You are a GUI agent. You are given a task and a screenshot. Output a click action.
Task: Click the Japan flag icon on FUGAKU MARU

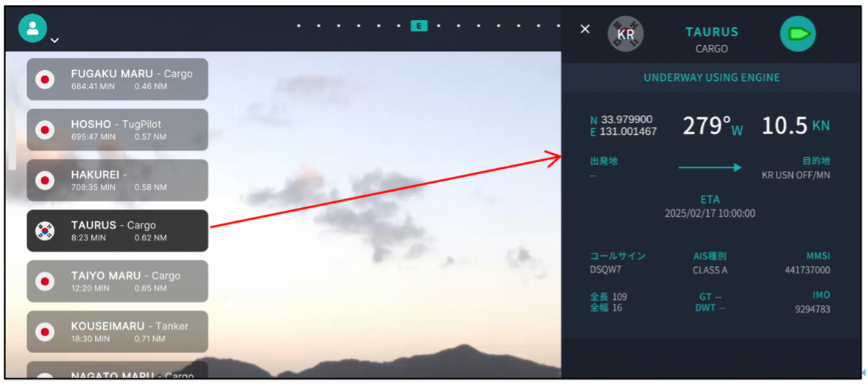(45, 80)
